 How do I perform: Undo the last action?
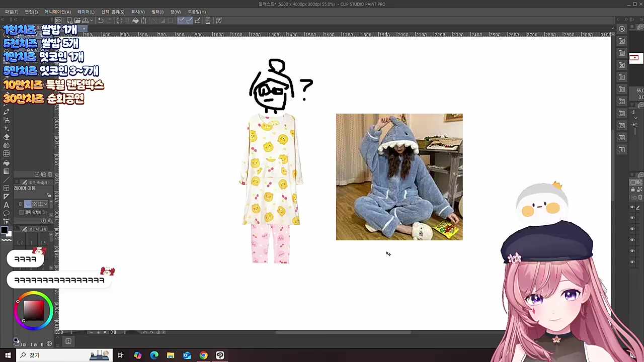point(101,21)
